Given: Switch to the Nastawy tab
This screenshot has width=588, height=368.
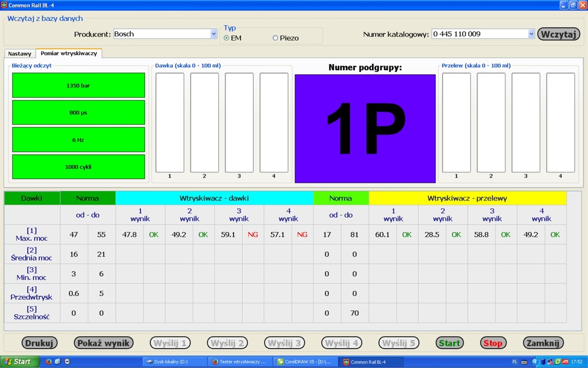Looking at the screenshot, I should click(x=20, y=53).
